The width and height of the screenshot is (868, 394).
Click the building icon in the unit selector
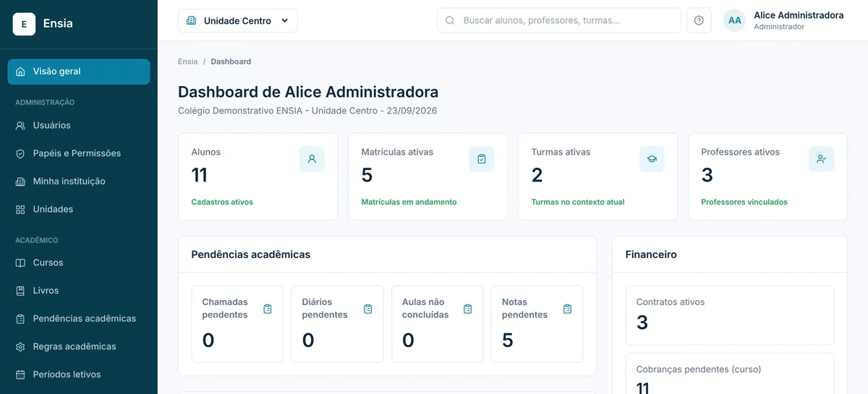tap(191, 21)
